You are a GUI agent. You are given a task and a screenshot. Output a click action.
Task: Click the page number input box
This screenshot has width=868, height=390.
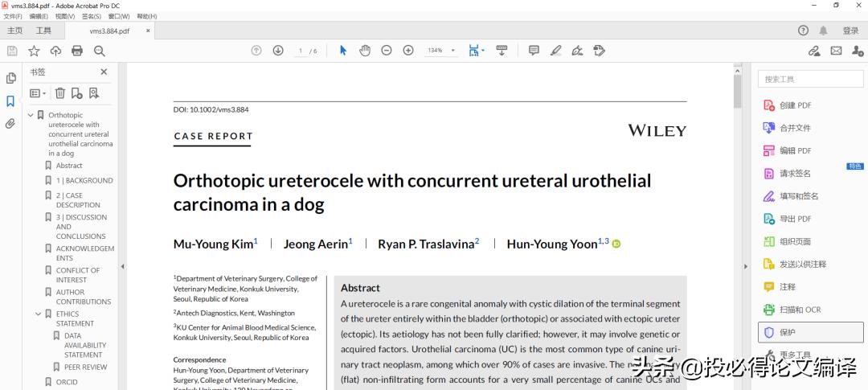301,51
